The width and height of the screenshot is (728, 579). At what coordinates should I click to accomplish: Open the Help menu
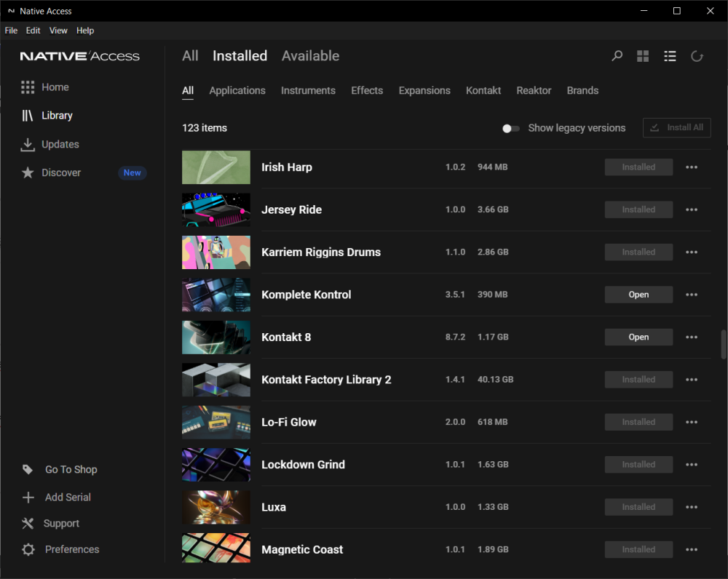[x=85, y=31]
